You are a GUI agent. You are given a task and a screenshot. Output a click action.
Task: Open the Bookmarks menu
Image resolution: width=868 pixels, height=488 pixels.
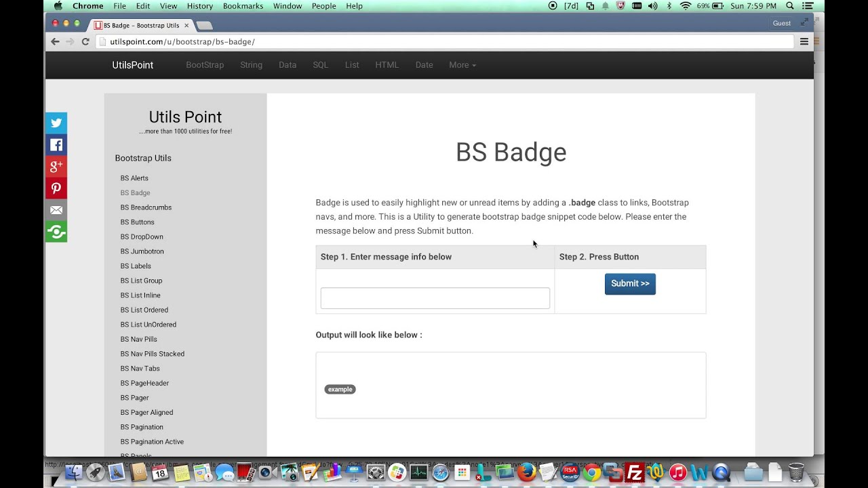click(x=243, y=5)
